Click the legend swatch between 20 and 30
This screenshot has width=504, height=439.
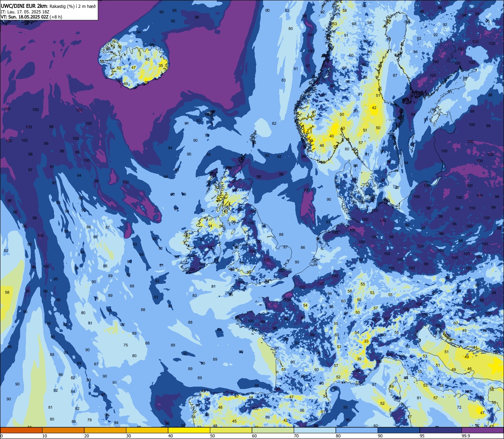point(105,430)
